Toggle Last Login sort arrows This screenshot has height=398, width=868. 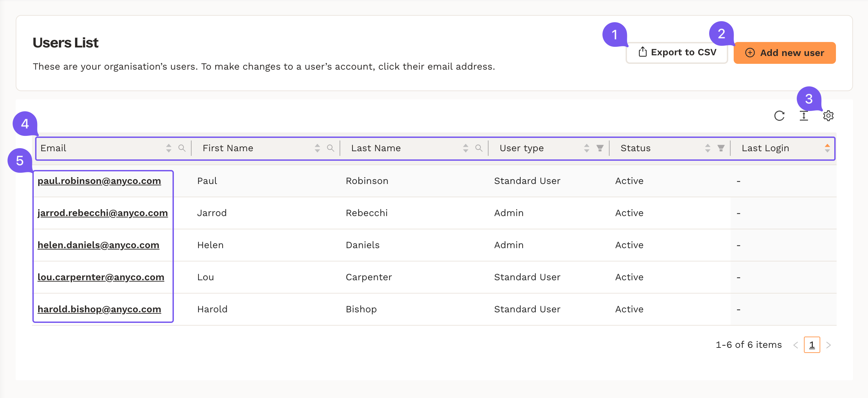(x=827, y=148)
